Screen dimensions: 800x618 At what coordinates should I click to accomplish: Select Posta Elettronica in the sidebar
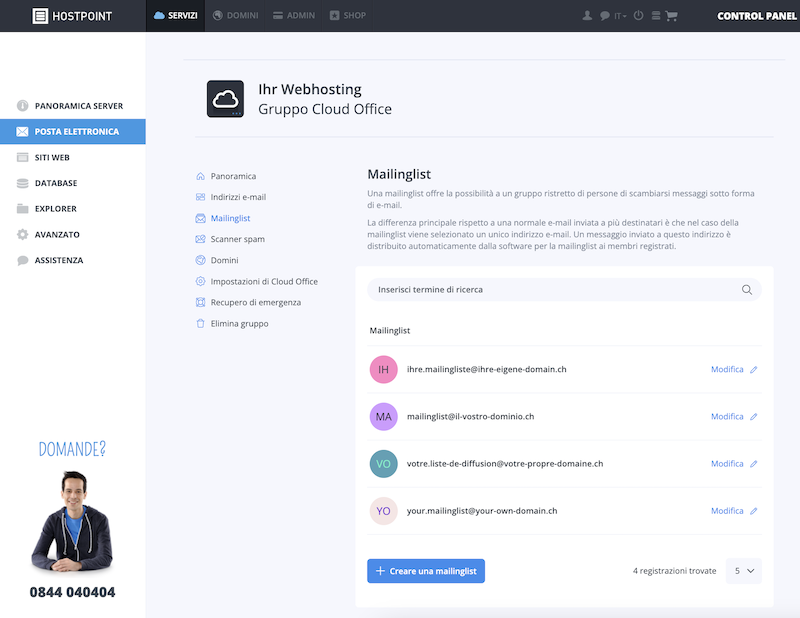[x=72, y=132]
